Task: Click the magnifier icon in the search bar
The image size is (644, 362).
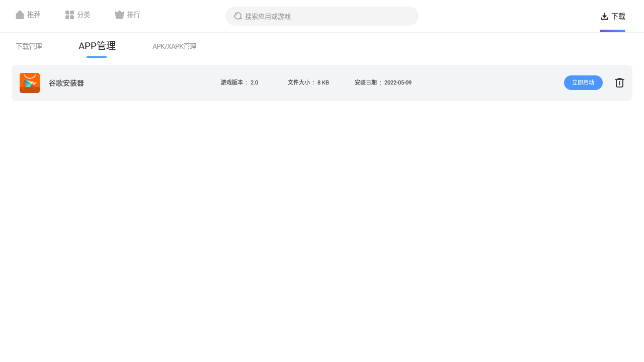Action: coord(237,16)
